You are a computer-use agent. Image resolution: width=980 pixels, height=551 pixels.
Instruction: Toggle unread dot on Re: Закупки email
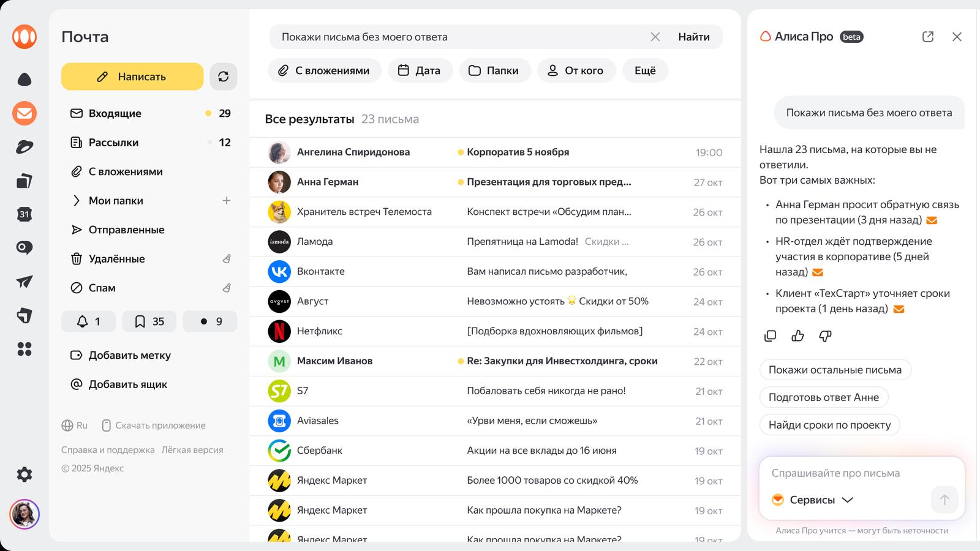pyautogui.click(x=461, y=361)
